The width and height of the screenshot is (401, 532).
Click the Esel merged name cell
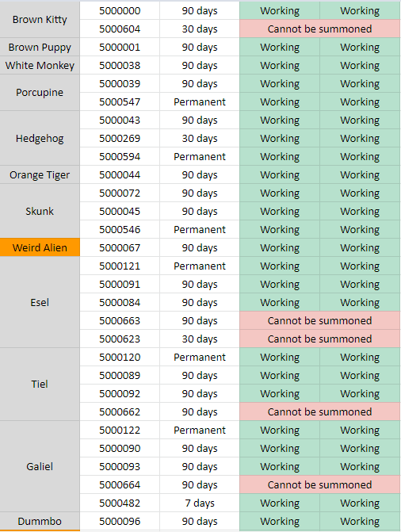click(40, 302)
